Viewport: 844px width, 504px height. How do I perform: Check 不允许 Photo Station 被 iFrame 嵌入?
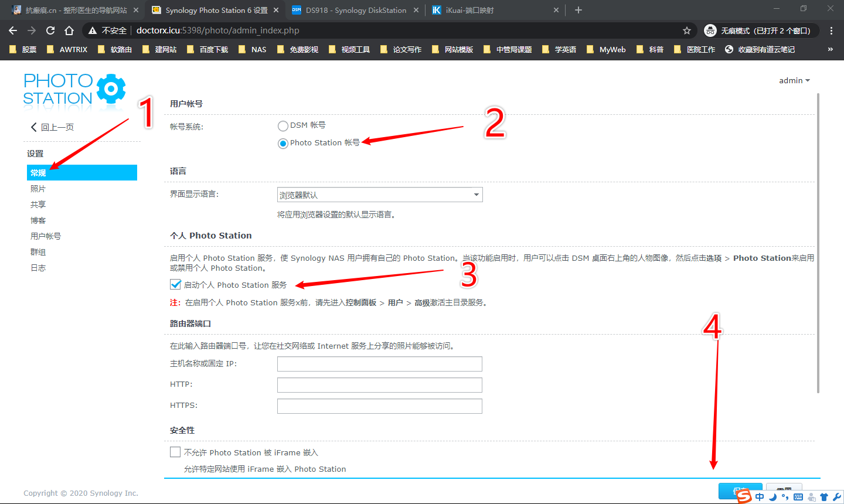(x=175, y=452)
